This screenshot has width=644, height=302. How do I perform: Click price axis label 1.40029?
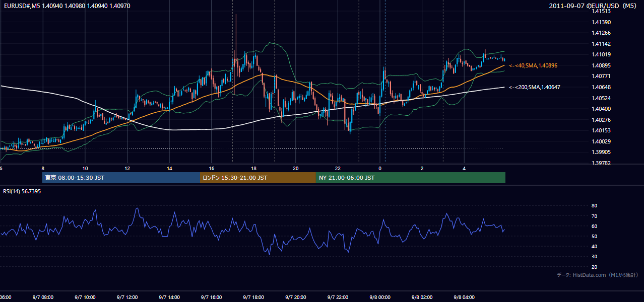601,141
